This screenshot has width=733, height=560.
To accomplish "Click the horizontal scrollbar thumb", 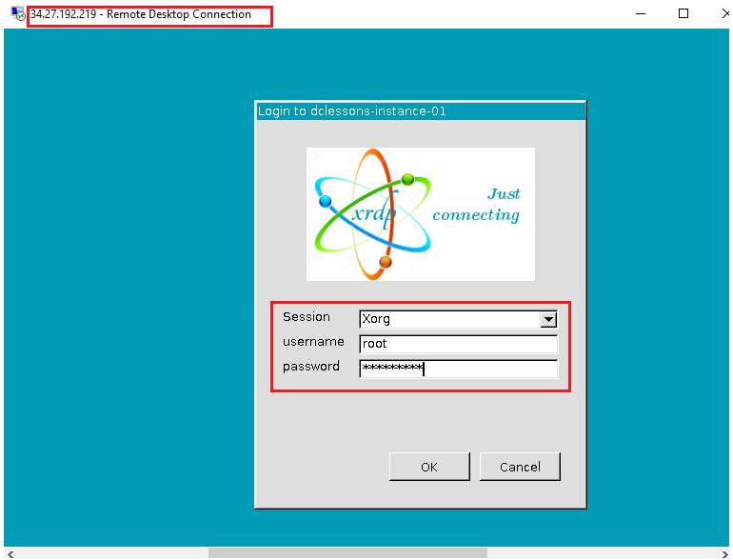I will (347, 553).
